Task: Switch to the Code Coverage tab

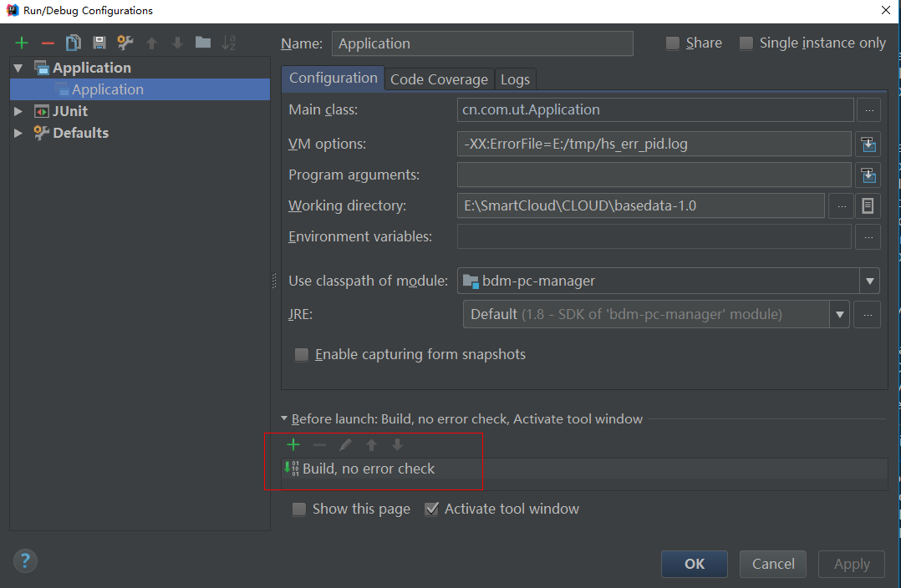Action: click(439, 79)
